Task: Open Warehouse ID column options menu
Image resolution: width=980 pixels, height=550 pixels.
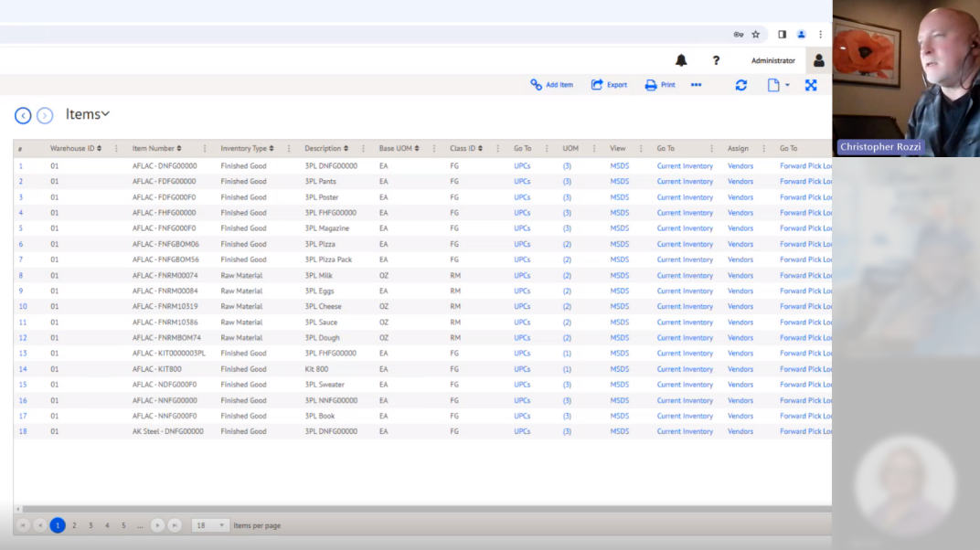Action: pos(116,149)
